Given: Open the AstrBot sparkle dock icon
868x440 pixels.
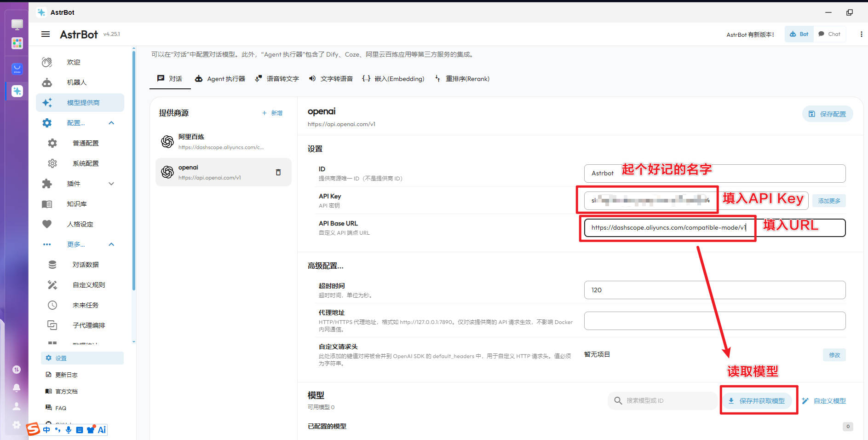Looking at the screenshot, I should [x=17, y=91].
